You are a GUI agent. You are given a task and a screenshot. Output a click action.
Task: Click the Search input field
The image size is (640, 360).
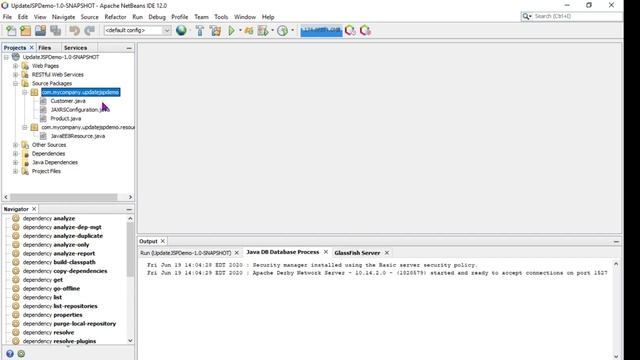coord(572,16)
